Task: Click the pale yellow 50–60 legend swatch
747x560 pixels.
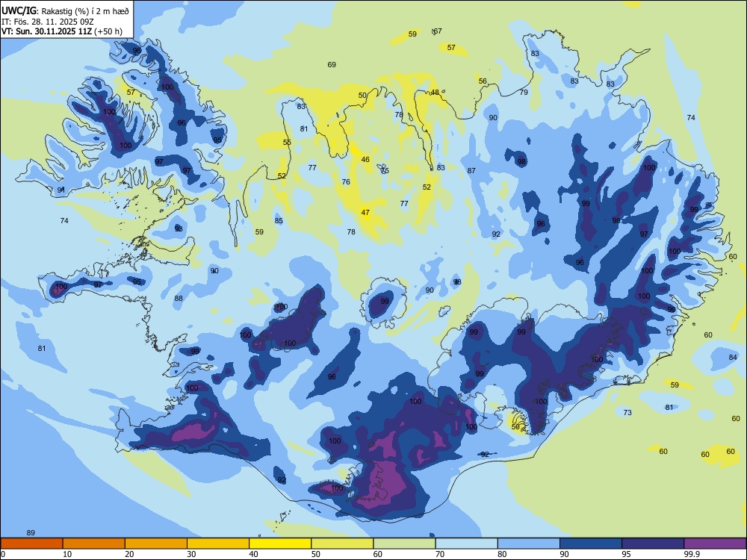Action: click(x=342, y=544)
